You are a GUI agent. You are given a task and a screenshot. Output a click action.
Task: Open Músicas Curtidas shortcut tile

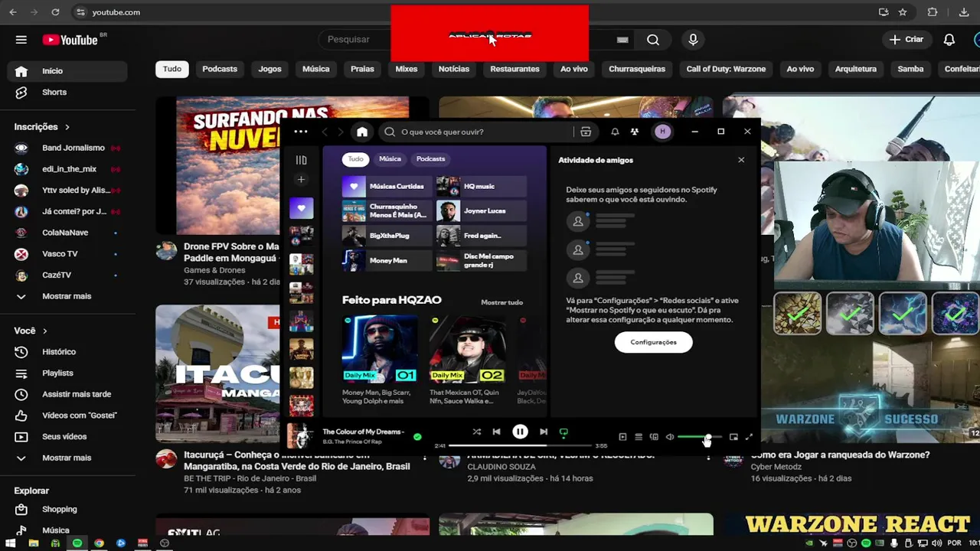[x=387, y=186]
